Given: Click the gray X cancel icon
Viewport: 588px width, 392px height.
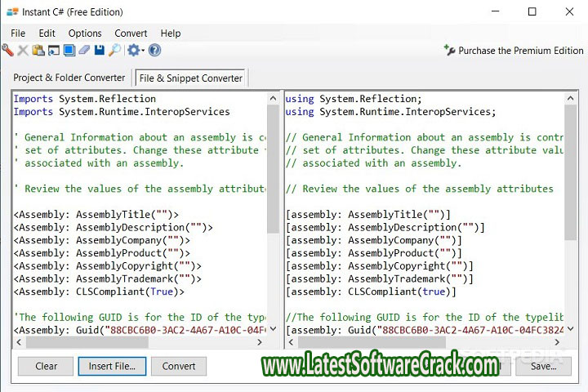Looking at the screenshot, I should tap(23, 51).
